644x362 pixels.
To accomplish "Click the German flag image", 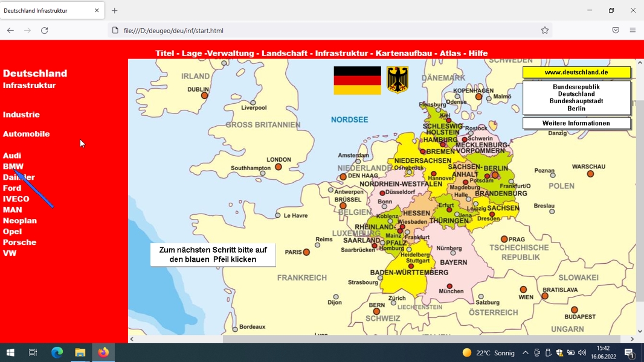I will pyautogui.click(x=357, y=80).
